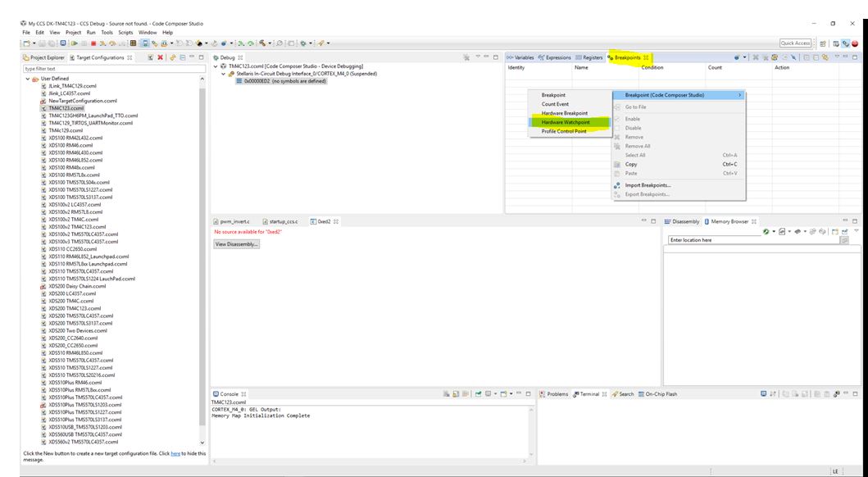Click the Collapse All icon in Target Configurations
Screen dimensions: 868x477
[183, 57]
